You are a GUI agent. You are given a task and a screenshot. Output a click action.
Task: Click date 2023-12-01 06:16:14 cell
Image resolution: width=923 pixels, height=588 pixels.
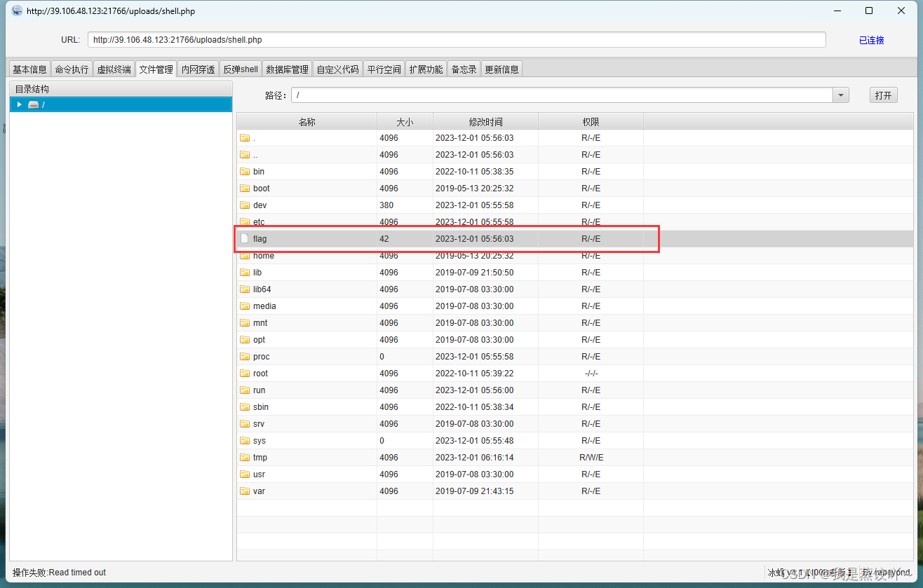(474, 458)
